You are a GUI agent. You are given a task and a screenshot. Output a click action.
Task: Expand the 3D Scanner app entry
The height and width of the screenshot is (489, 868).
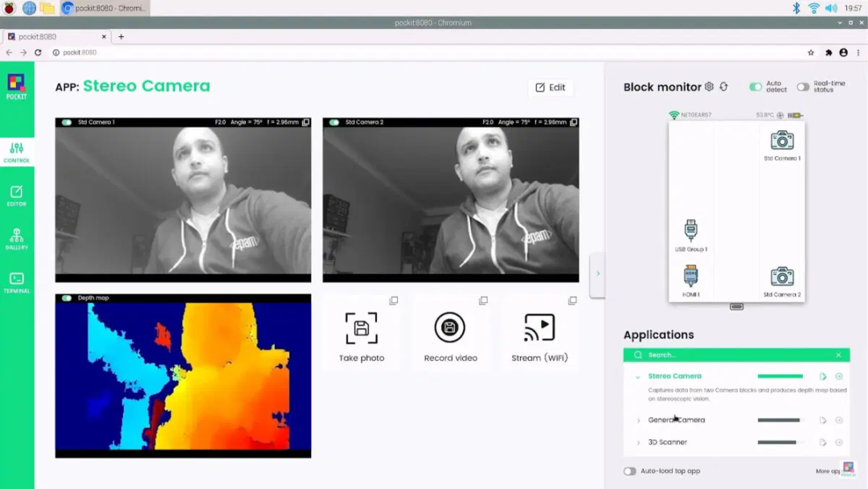point(637,442)
